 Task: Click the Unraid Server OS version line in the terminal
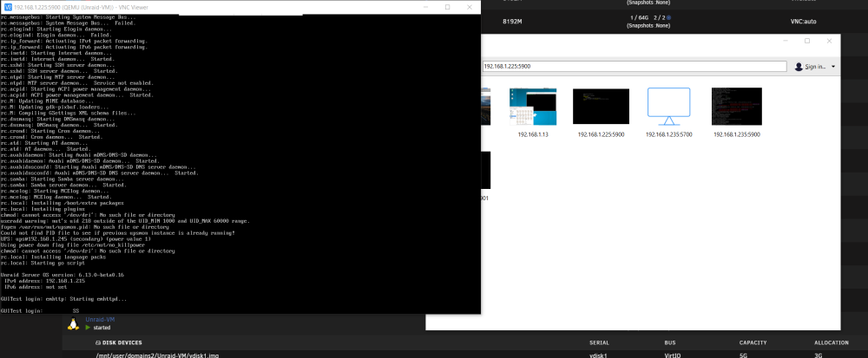point(62,275)
